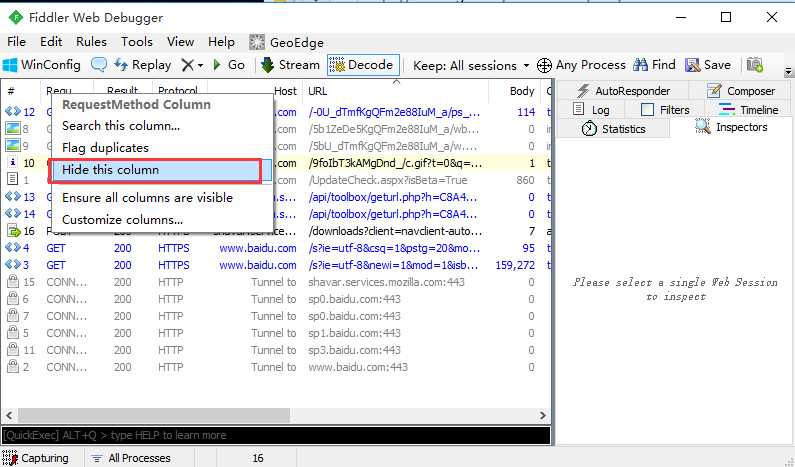Click the horizontal scrollbar thumb
The width and height of the screenshot is (795, 467).
point(154,415)
